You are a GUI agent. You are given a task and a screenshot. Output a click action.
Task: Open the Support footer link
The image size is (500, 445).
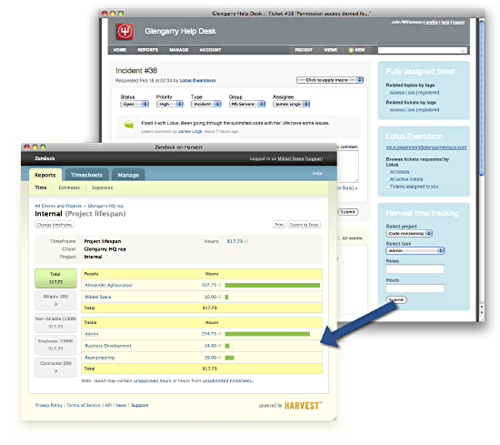[x=140, y=405]
